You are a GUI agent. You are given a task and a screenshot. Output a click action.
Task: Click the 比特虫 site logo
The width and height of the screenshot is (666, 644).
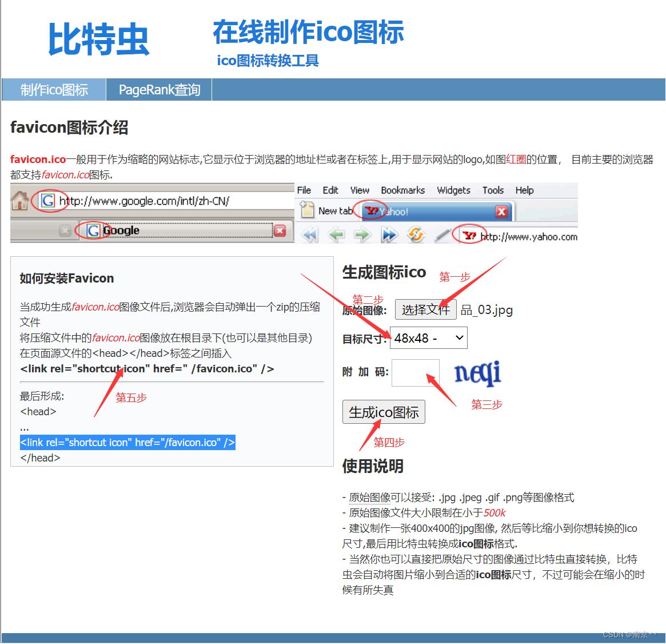click(97, 37)
